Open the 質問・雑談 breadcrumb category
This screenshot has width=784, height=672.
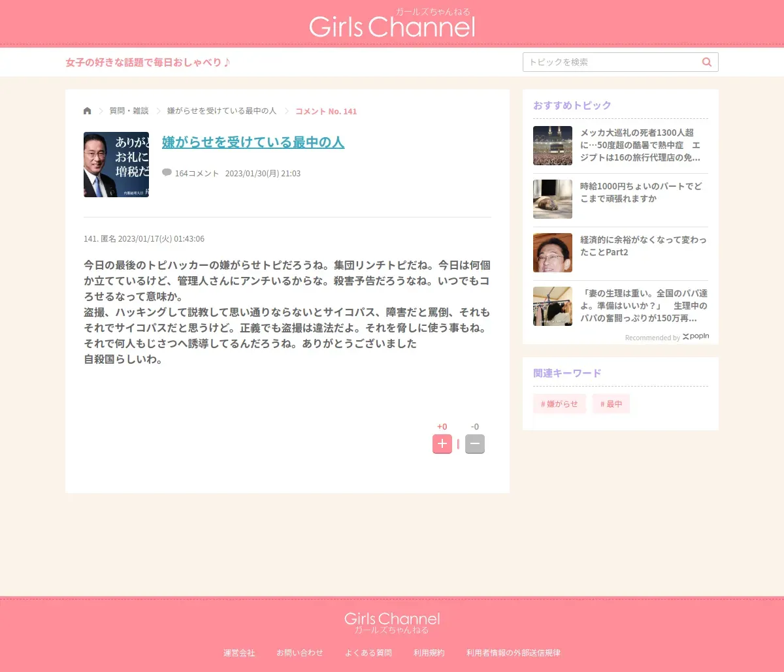129,111
